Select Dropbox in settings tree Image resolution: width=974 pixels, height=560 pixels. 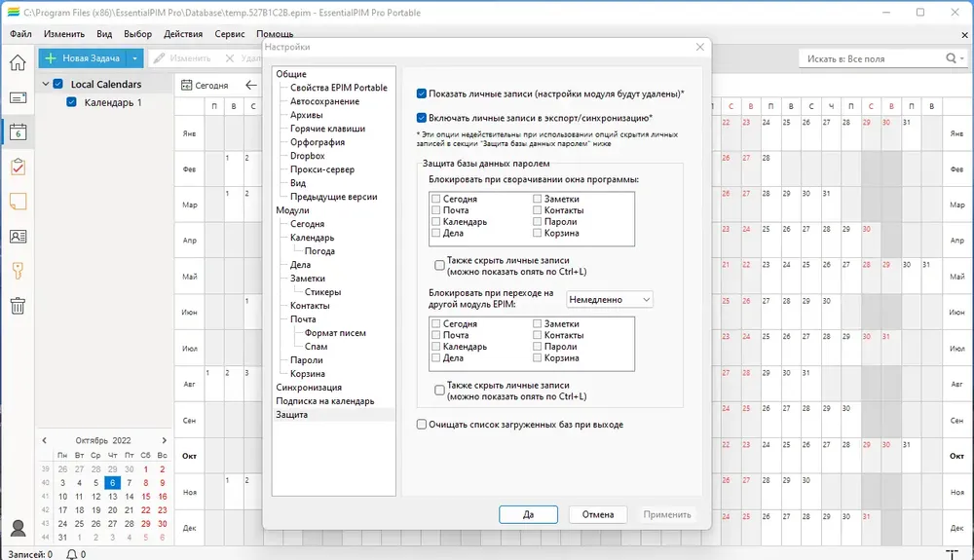[x=307, y=156]
